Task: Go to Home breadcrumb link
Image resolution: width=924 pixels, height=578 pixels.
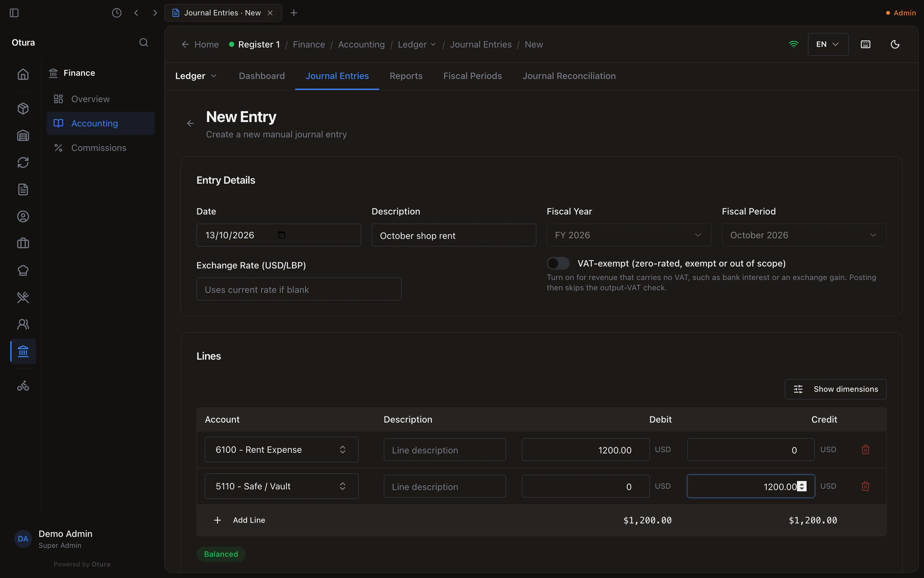Action: click(x=200, y=44)
